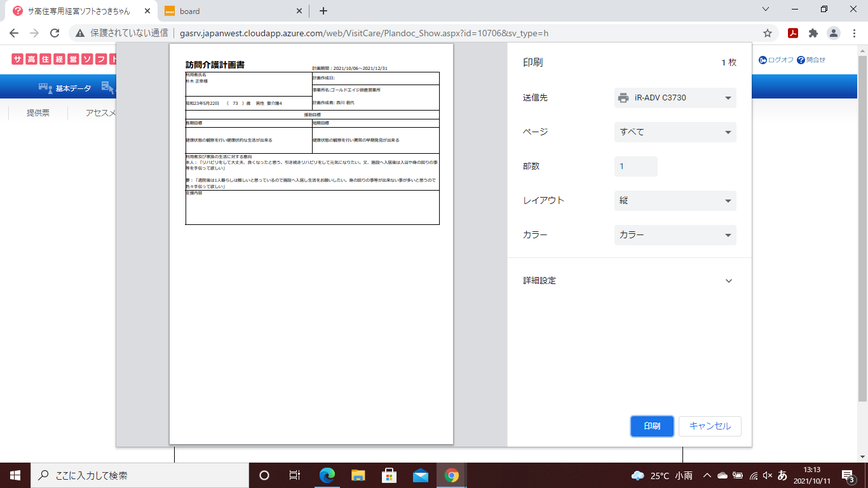Open Microsoft Edge from the taskbar

point(327,475)
